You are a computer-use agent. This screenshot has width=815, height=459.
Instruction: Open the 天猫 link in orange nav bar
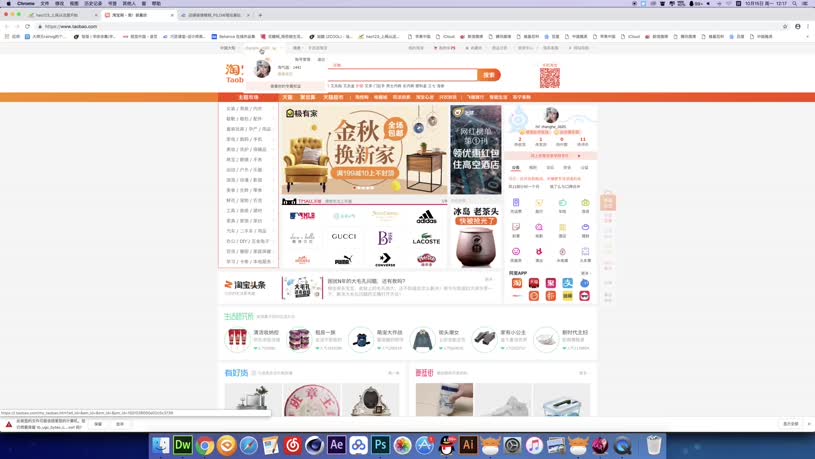(287, 97)
